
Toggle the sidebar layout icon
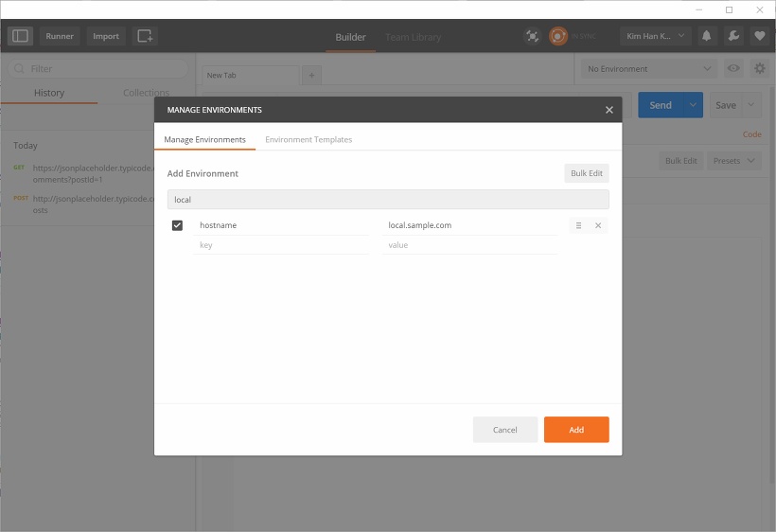point(20,36)
